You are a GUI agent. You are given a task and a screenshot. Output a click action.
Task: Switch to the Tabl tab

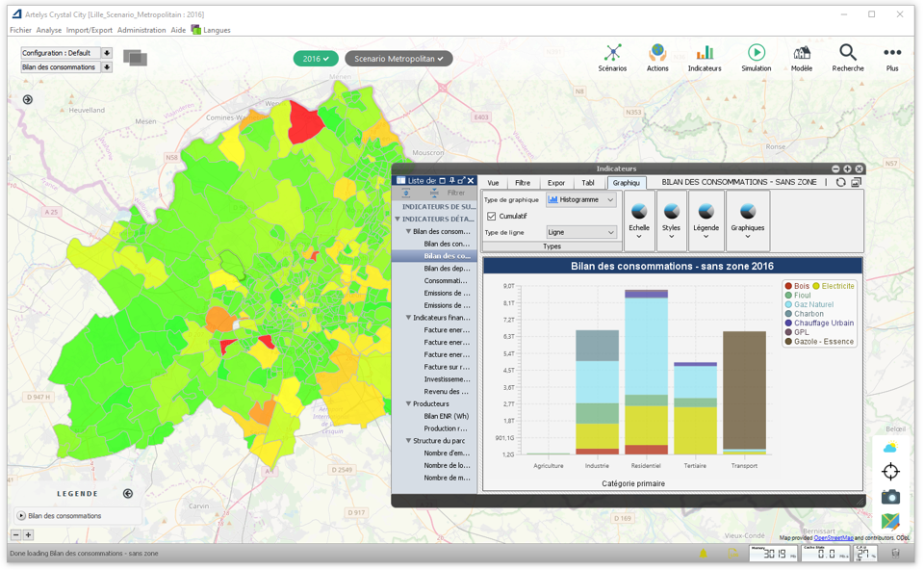588,183
